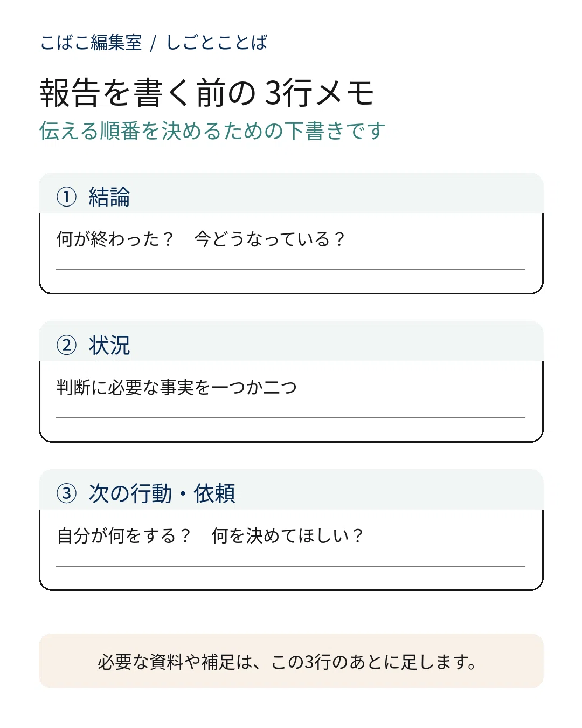Select the prompt 判断に必要な事実を一つか二つ

click(x=177, y=387)
